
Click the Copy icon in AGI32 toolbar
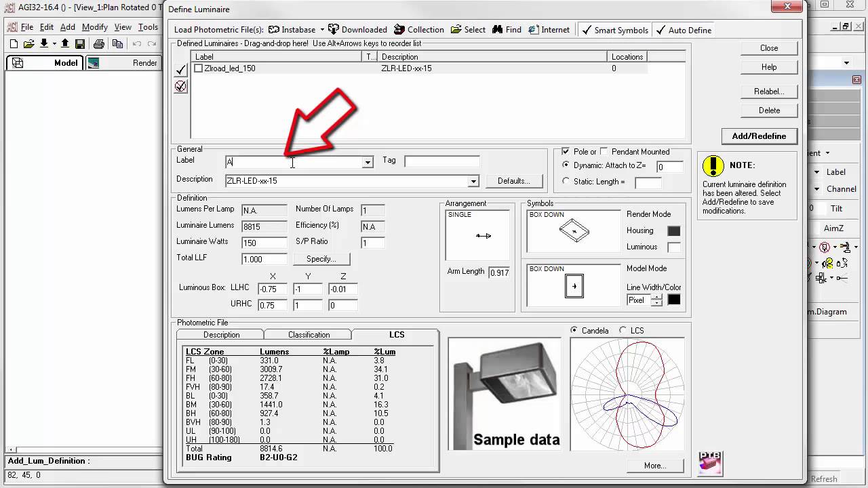[x=118, y=44]
